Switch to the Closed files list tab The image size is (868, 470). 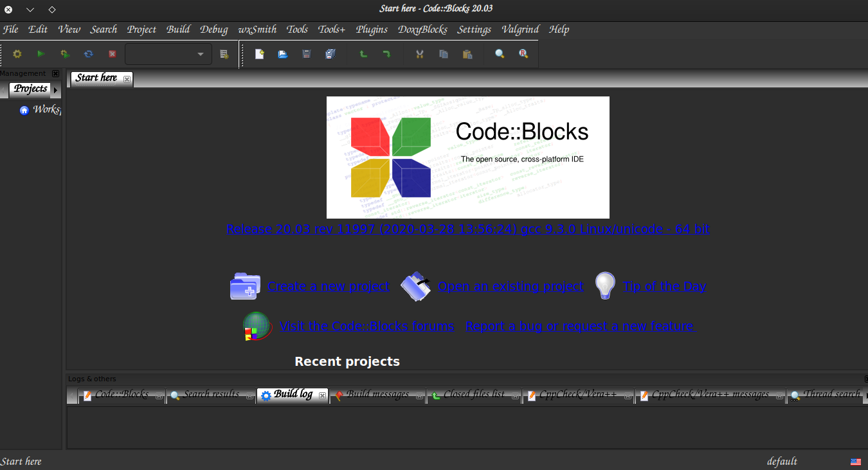coord(474,395)
